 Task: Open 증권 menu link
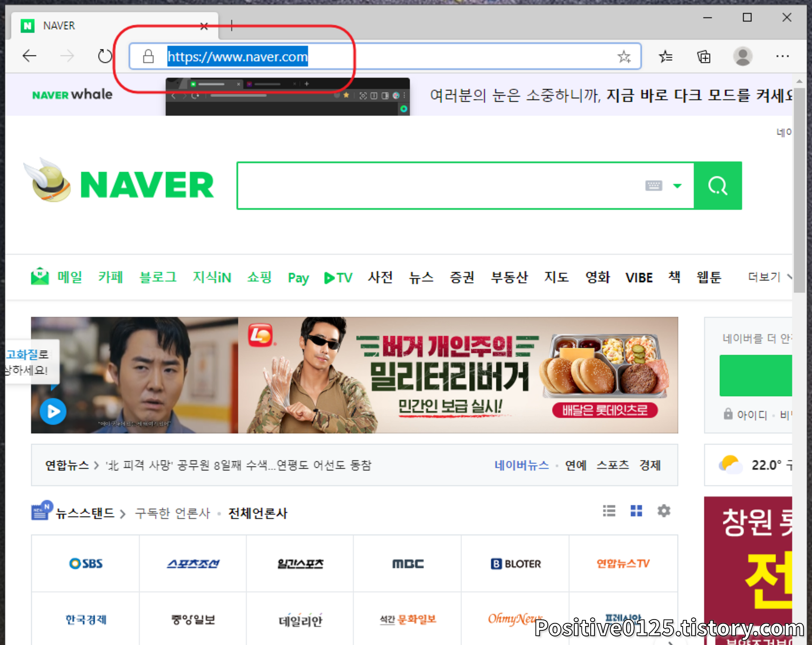(462, 277)
